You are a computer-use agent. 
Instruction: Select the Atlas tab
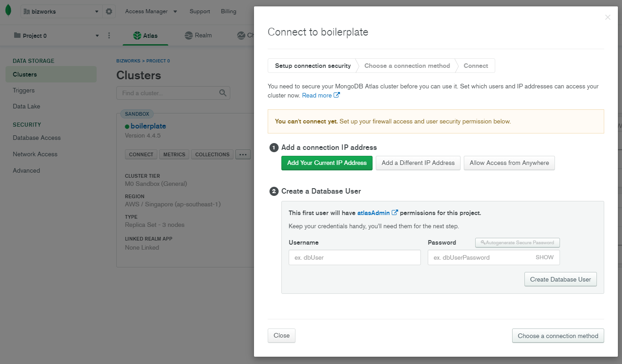pyautogui.click(x=145, y=36)
